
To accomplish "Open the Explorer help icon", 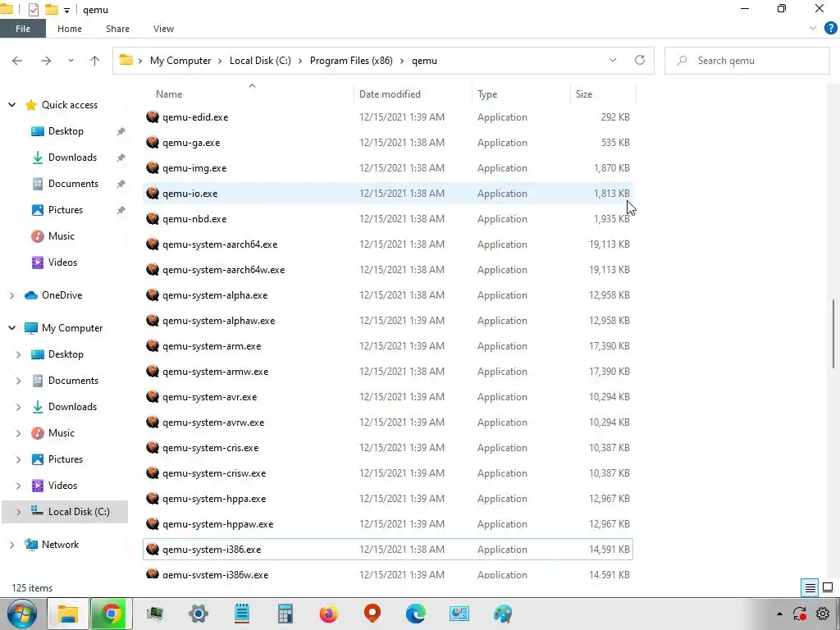I will pos(830,29).
